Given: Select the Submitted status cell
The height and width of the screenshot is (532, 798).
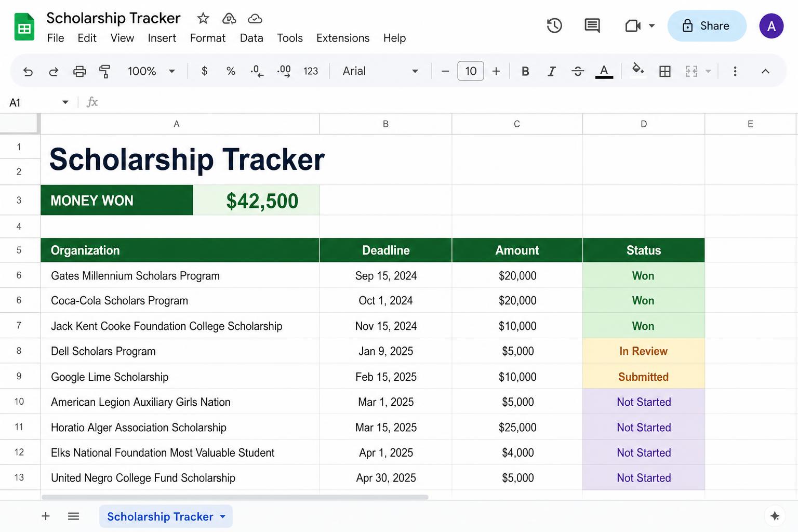Looking at the screenshot, I should (x=644, y=377).
